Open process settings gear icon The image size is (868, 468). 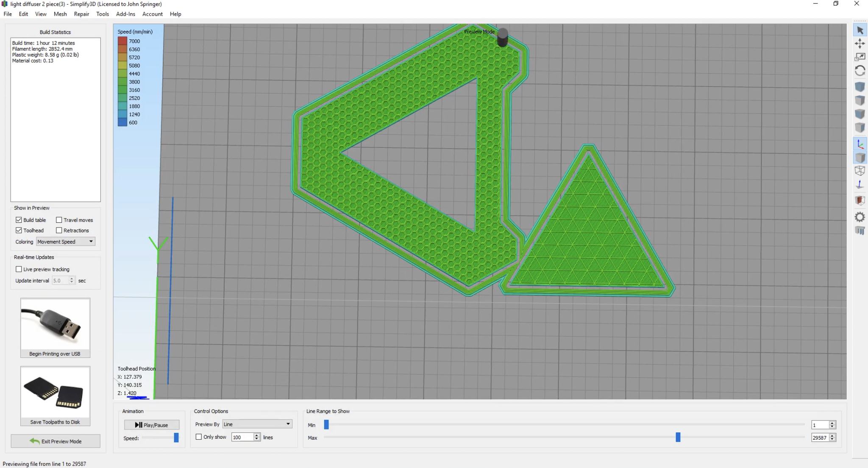[860, 217]
